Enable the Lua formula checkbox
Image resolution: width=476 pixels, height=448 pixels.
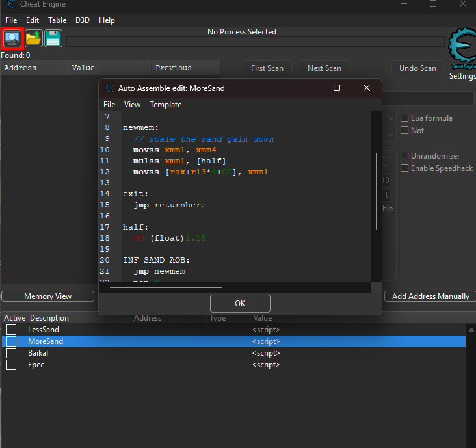click(404, 118)
